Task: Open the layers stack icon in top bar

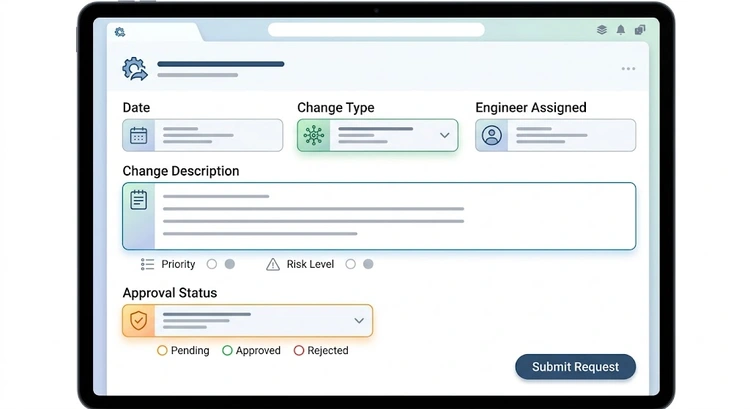Action: [602, 30]
